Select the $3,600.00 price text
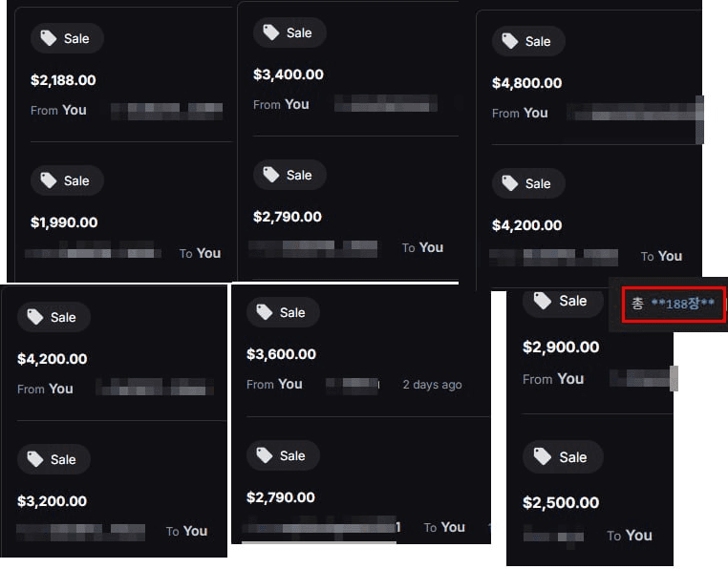728x569 pixels. (x=281, y=354)
